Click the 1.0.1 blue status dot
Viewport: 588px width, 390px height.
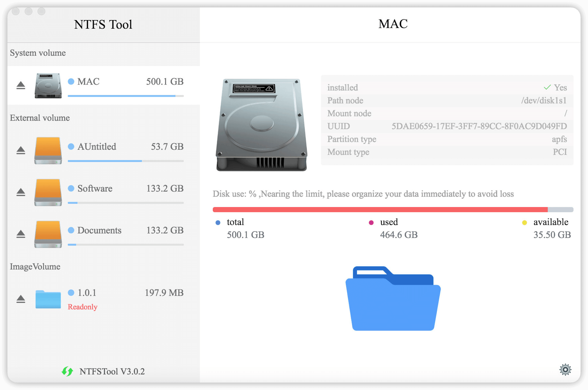pyautogui.click(x=71, y=292)
